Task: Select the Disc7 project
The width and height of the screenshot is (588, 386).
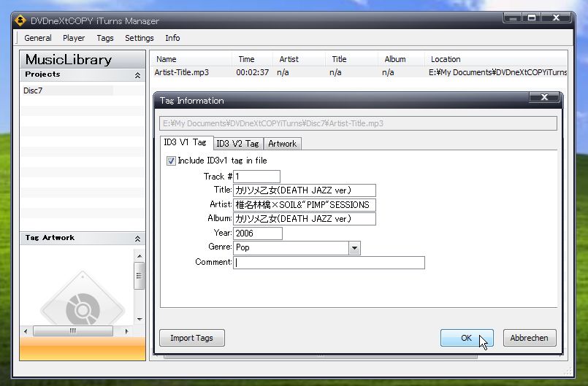Action: (x=67, y=90)
